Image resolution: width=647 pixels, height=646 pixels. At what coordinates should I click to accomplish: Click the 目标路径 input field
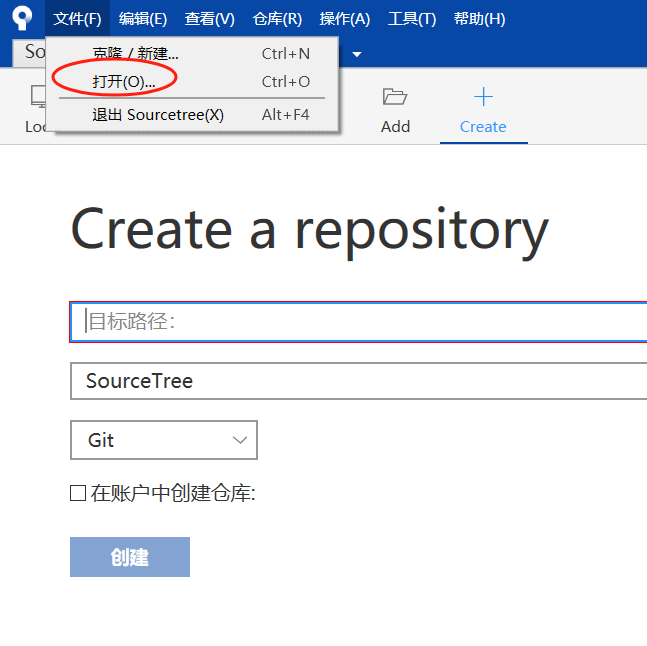[358, 322]
